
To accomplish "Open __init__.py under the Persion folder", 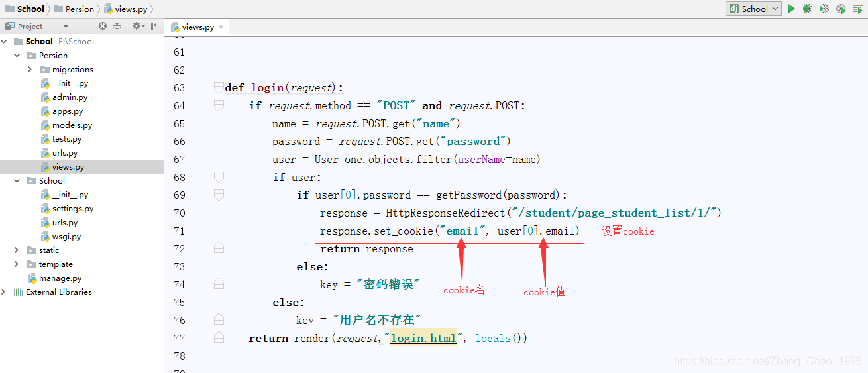I will [70, 83].
